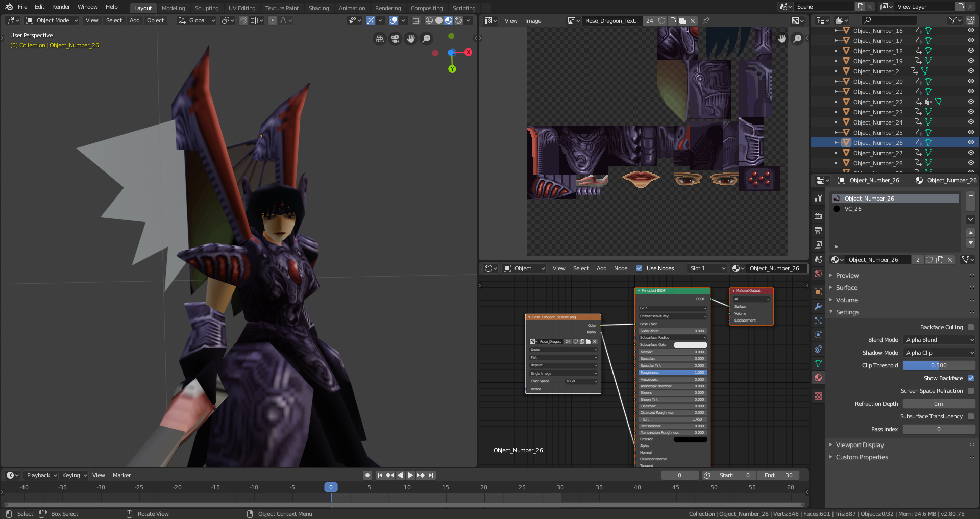This screenshot has height=519, width=980.
Task: Open the Texture properties checker icon
Action: 818,396
